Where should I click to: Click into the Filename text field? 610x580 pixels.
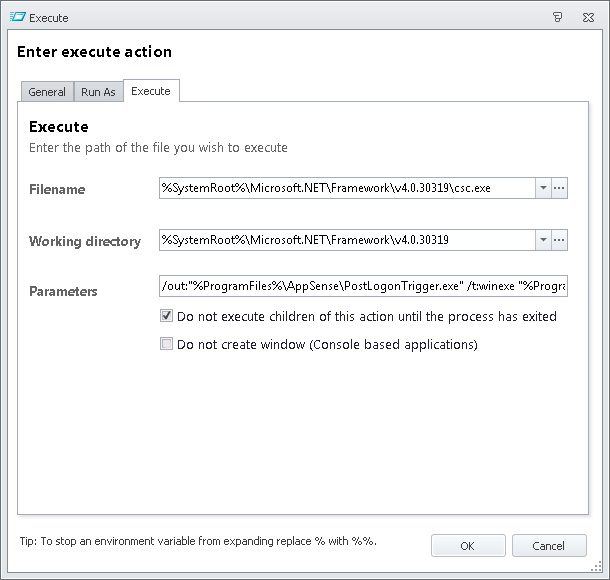346,188
